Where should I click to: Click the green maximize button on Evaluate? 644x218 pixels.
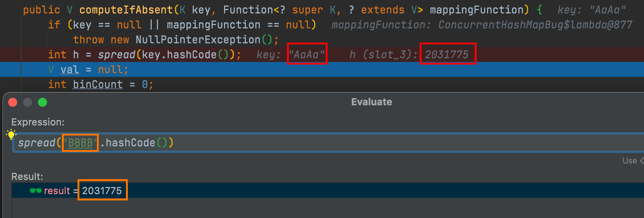42,102
